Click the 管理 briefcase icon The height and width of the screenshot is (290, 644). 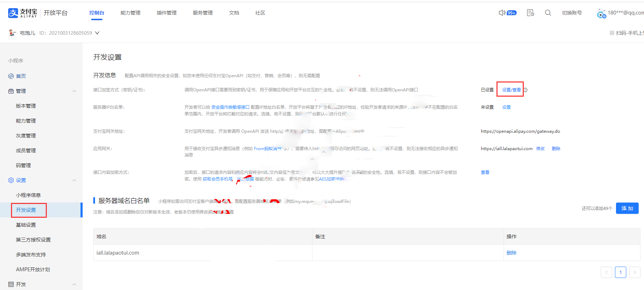point(11,91)
